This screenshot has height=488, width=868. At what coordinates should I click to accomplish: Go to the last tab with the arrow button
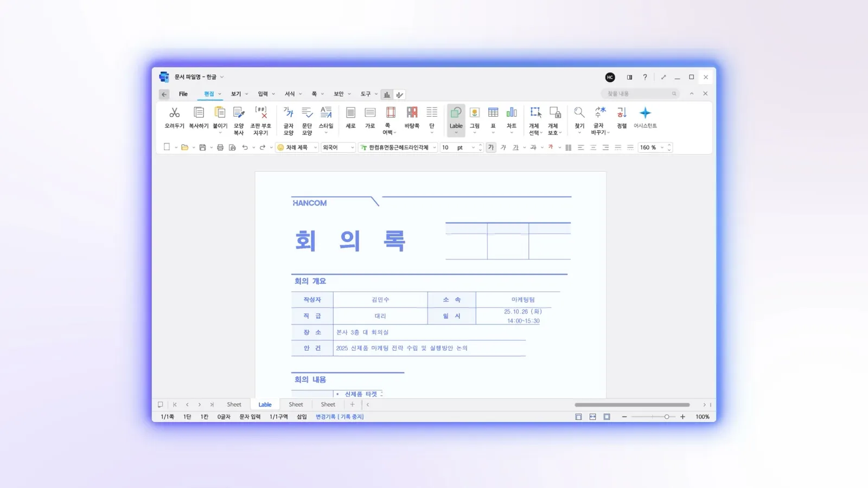(212, 404)
